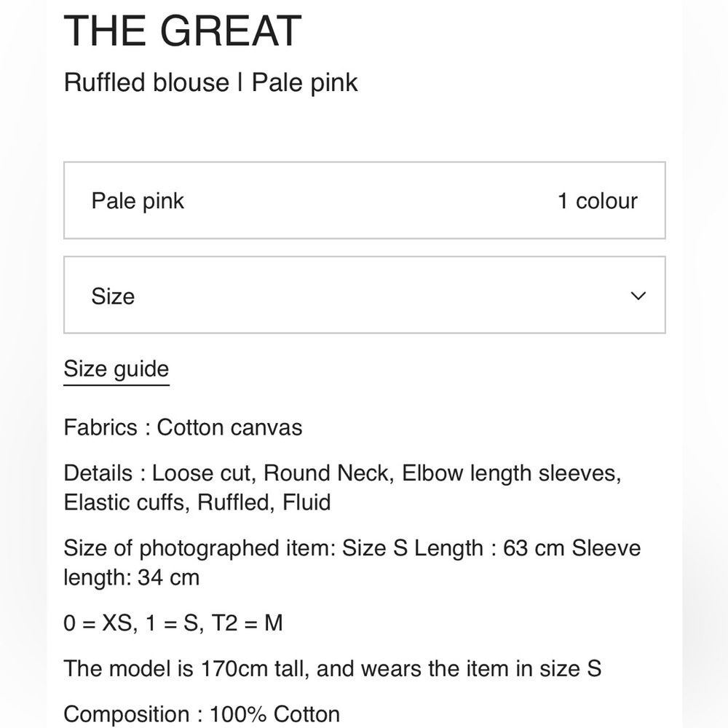
Task: Click the downward chevron on the Size selector
Action: [638, 296]
